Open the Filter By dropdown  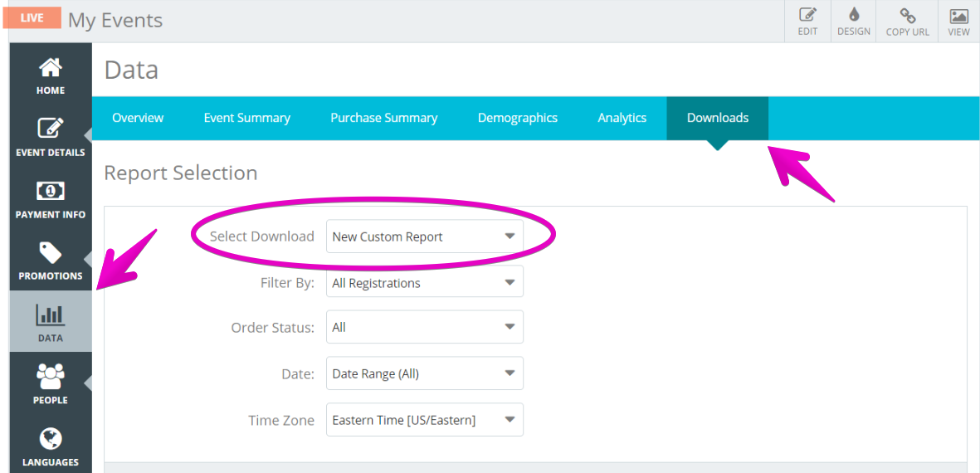tap(424, 283)
